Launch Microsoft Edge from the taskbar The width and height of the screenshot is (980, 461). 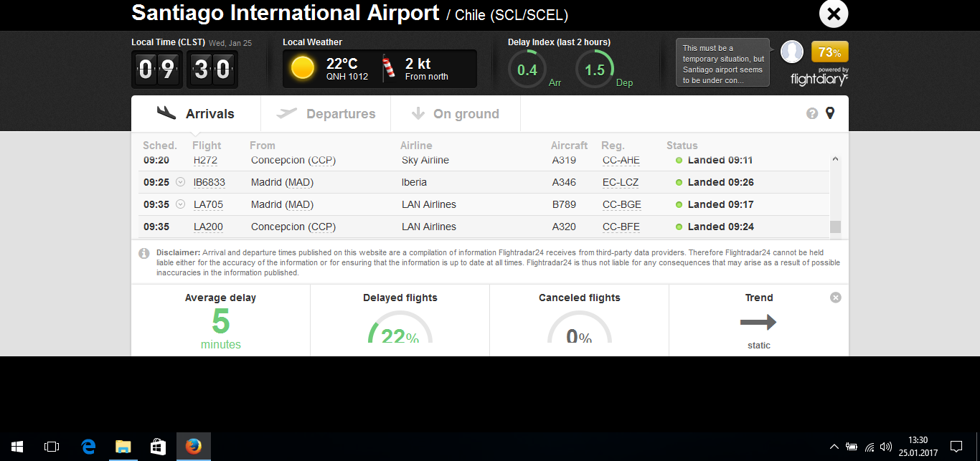pos(88,446)
